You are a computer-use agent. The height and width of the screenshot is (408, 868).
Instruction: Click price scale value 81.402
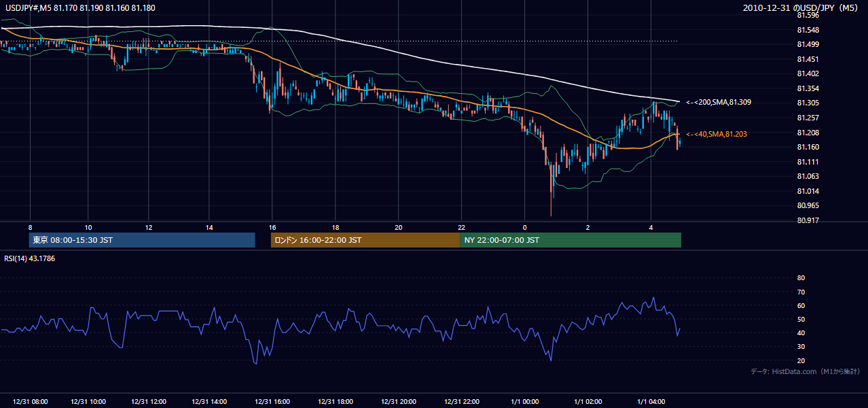(807, 73)
